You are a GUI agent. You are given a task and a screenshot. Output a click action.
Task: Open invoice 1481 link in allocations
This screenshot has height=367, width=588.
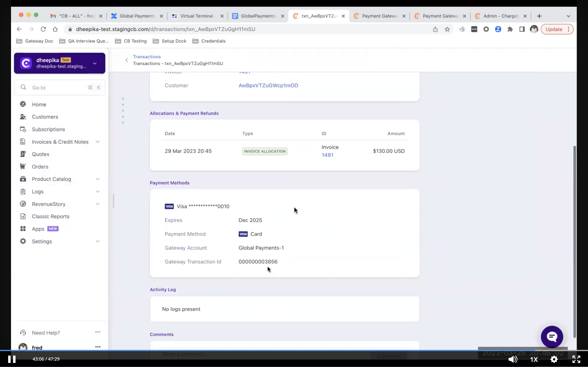click(x=327, y=155)
